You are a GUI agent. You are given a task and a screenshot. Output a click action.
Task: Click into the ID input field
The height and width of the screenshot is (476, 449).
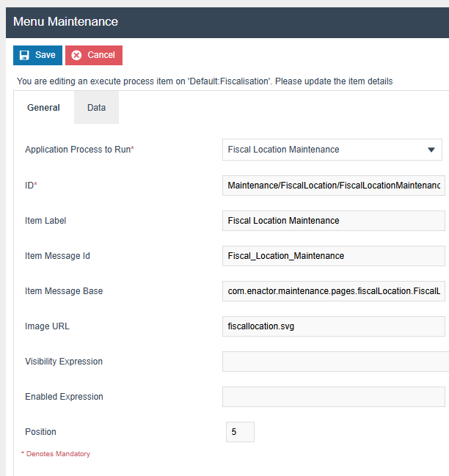333,186
